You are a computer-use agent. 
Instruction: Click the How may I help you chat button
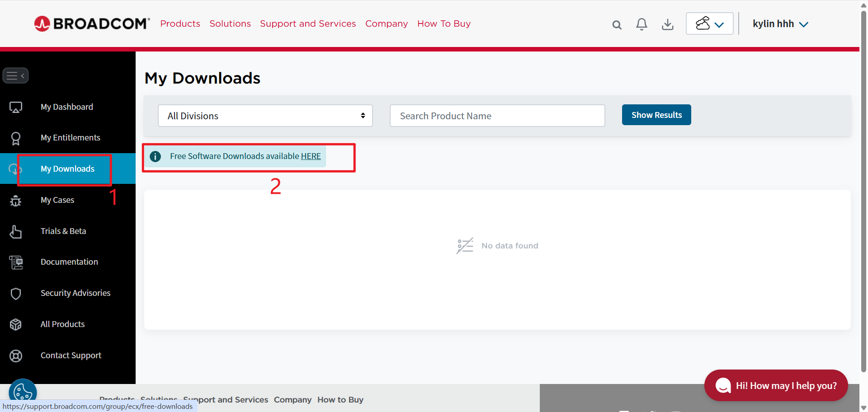click(x=776, y=385)
